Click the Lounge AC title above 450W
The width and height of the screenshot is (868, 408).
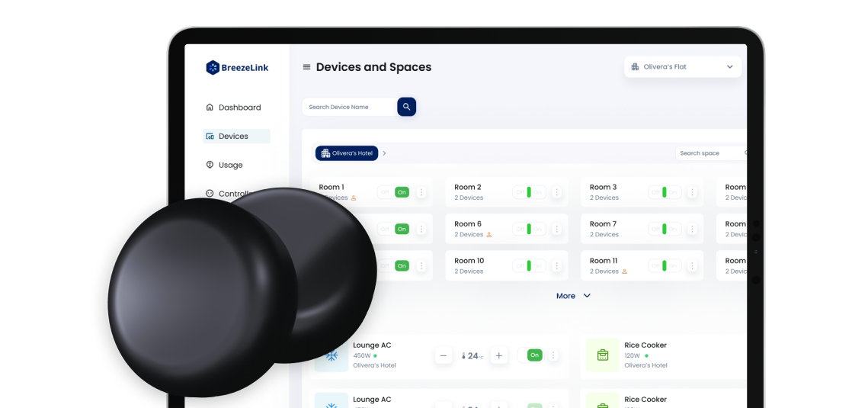372,345
